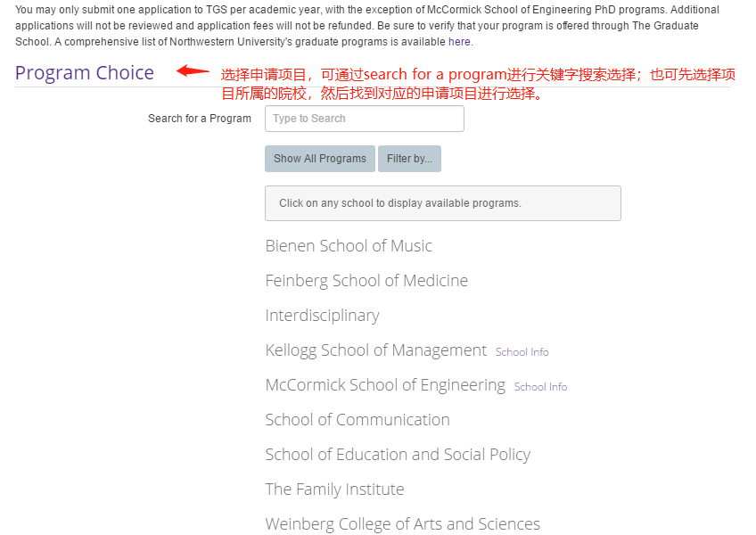Click the 'here' hyperlink for graduate programs list
The width and height of the screenshot is (756, 535).
[x=458, y=41]
